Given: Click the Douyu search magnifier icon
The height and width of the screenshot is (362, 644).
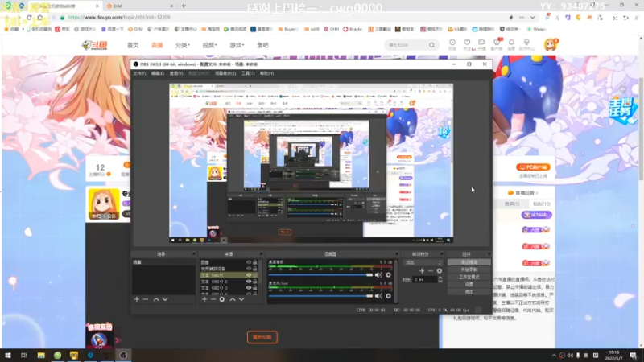Looking at the screenshot, I should [431, 45].
